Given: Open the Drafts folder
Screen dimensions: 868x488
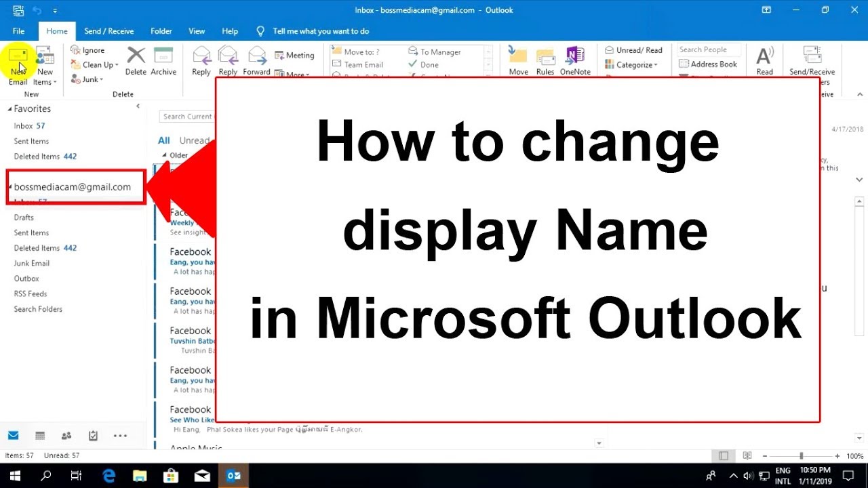Looking at the screenshot, I should coord(24,218).
